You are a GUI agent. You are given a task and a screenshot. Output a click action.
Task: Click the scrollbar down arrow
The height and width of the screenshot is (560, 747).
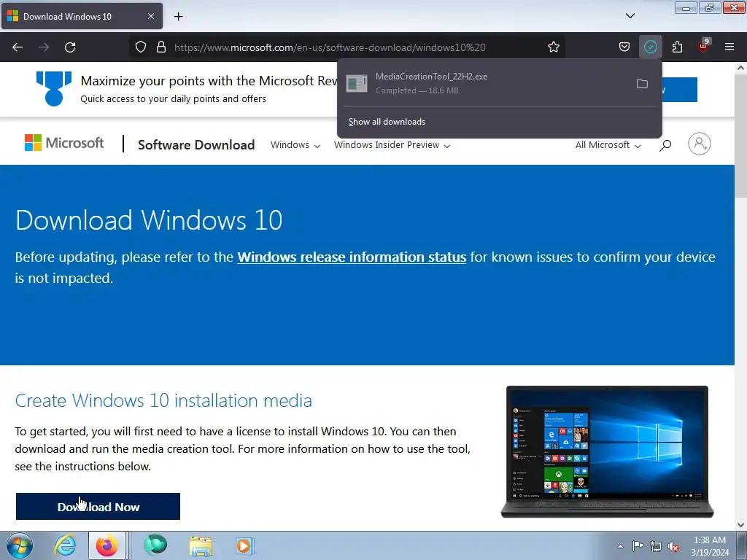(740, 525)
